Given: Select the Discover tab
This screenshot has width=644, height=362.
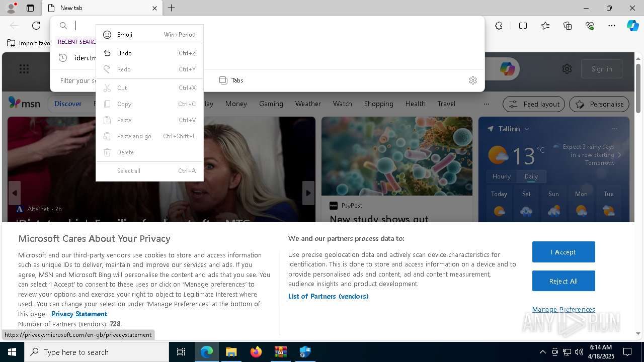Looking at the screenshot, I should pyautogui.click(x=68, y=104).
